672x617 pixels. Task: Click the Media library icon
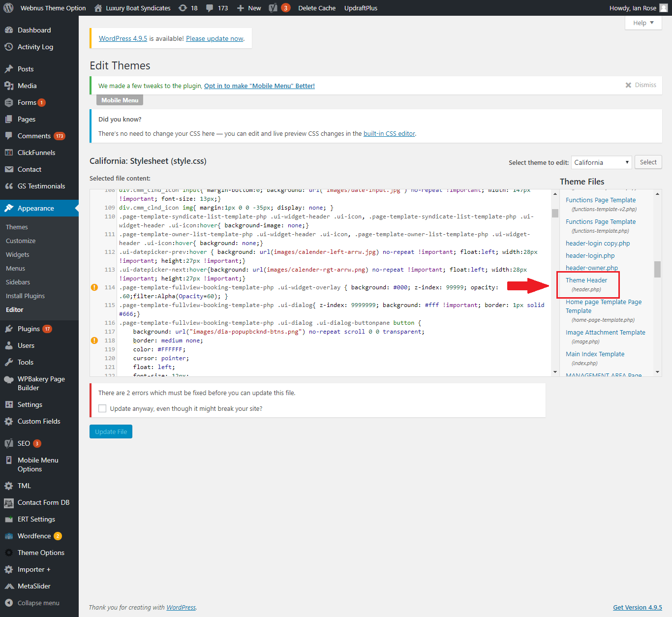9,86
